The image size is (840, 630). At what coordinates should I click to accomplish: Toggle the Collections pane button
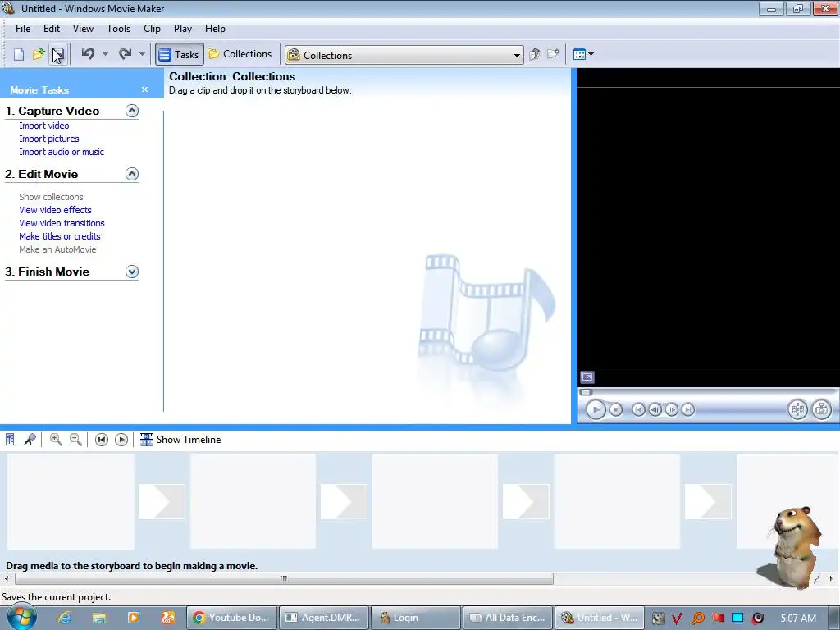pos(240,54)
